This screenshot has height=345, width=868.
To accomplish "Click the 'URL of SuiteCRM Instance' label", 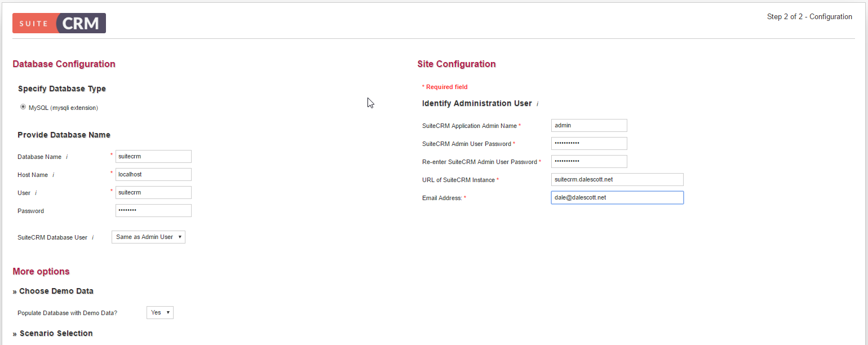I will (458, 180).
